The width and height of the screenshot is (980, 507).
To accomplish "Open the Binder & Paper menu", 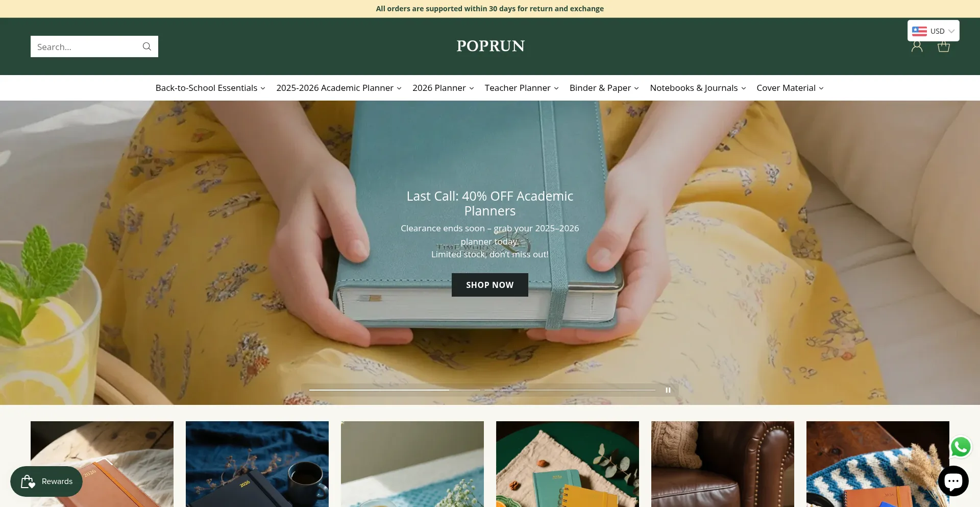I will pos(604,88).
